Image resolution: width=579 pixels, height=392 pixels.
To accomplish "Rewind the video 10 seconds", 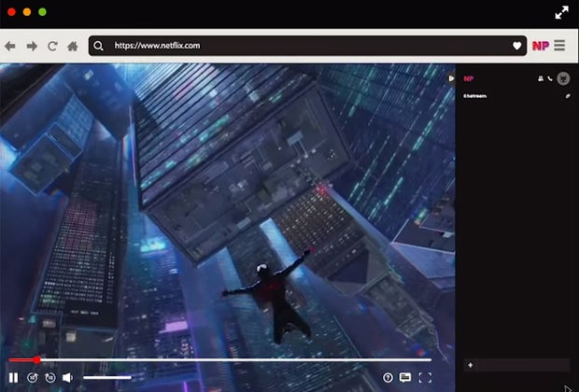I will tap(33, 377).
